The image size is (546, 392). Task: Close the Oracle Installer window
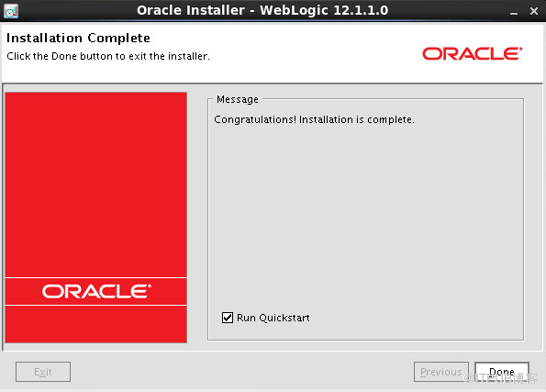(x=534, y=11)
